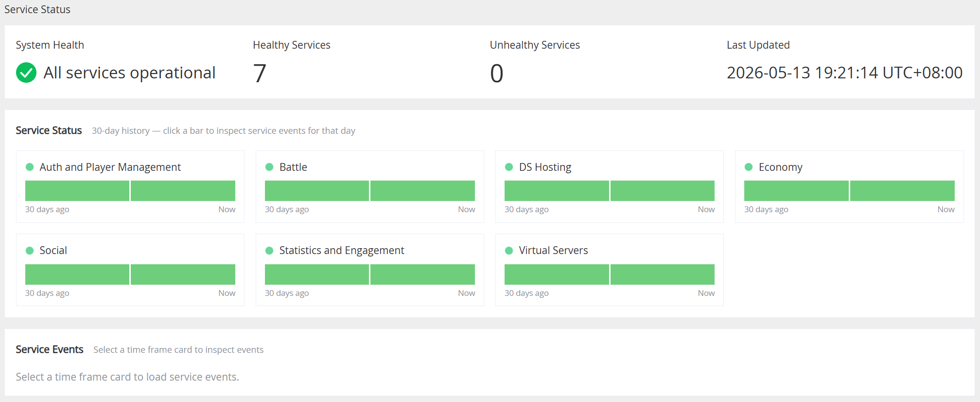Select Statistics and Engagement older bar segment

pyautogui.click(x=317, y=274)
